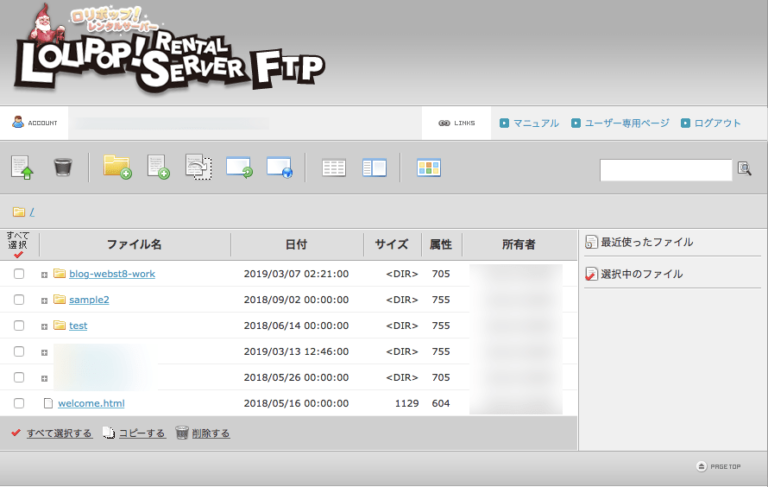Image resolution: width=768 pixels, height=487 pixels.
Task: Open the 選択中のファイル panel
Action: click(x=642, y=274)
